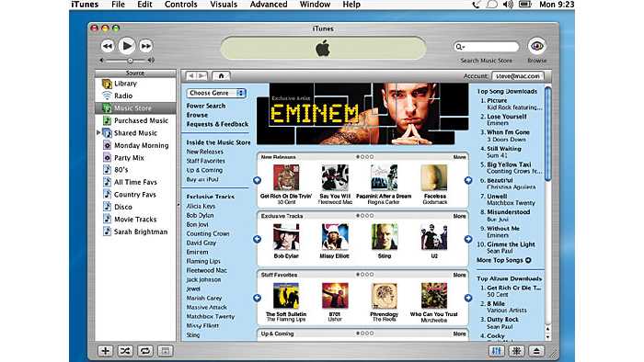Viewport: 644px width, 362px height.
Task: Click the eject disc icon
Action: [536, 351]
